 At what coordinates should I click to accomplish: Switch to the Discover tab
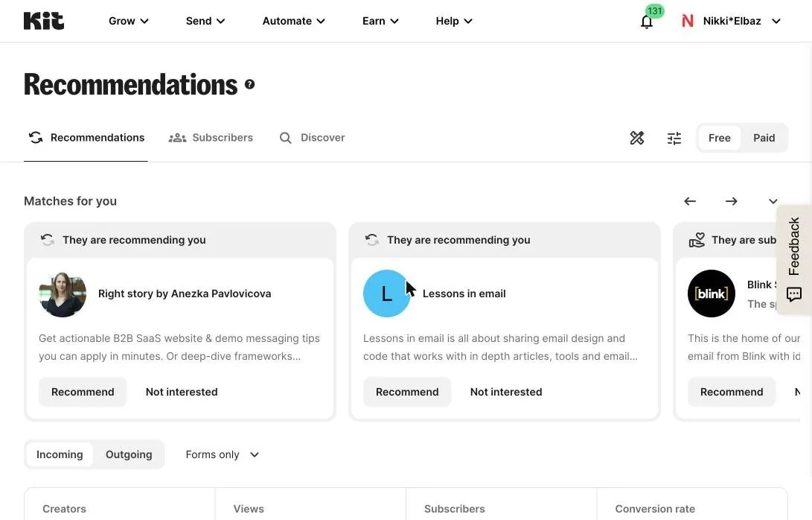pos(312,138)
